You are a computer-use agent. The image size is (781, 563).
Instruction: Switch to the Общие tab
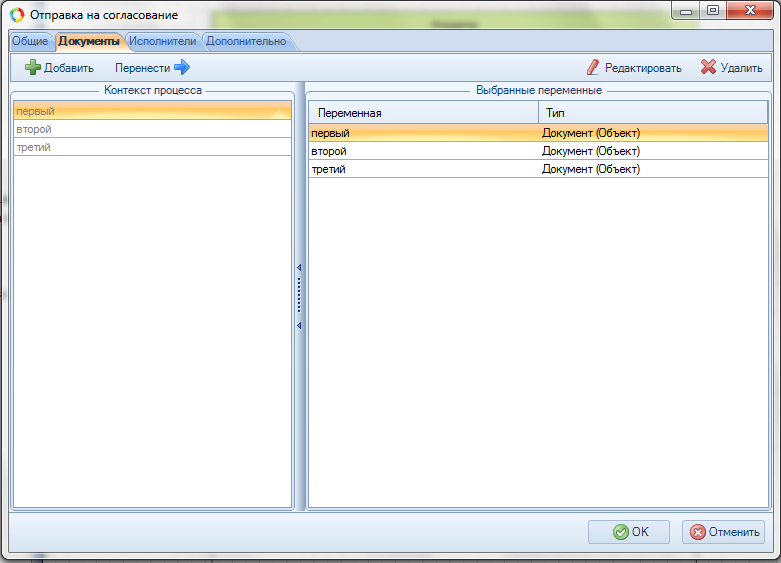(x=30, y=41)
